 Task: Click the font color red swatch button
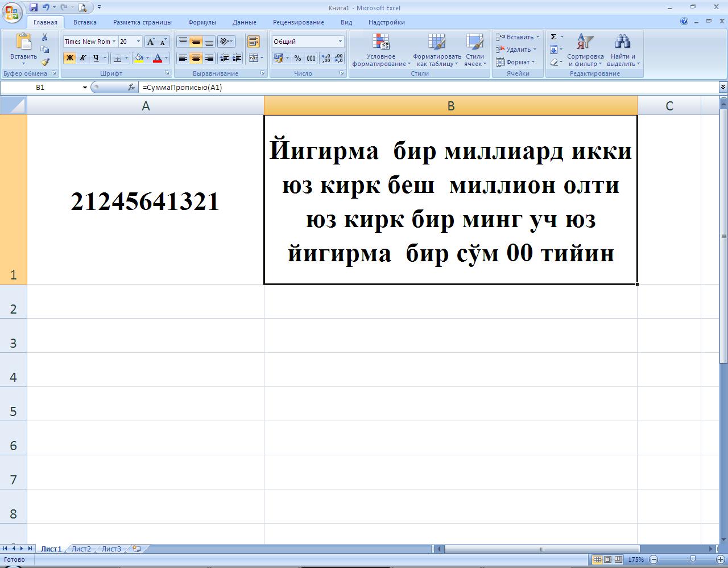coord(158,58)
